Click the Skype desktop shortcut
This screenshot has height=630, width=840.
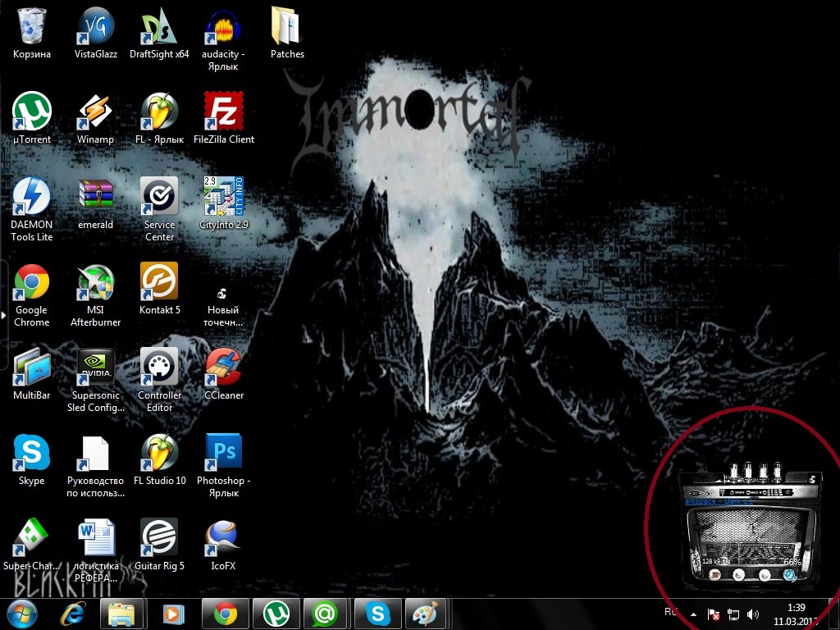[32, 459]
